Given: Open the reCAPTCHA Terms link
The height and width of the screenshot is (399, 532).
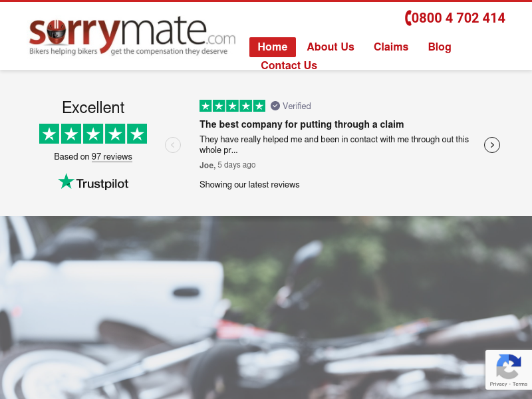Looking at the screenshot, I should 520,384.
